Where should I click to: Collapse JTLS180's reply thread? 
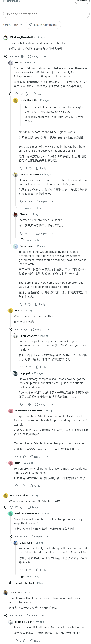[10, 94]
